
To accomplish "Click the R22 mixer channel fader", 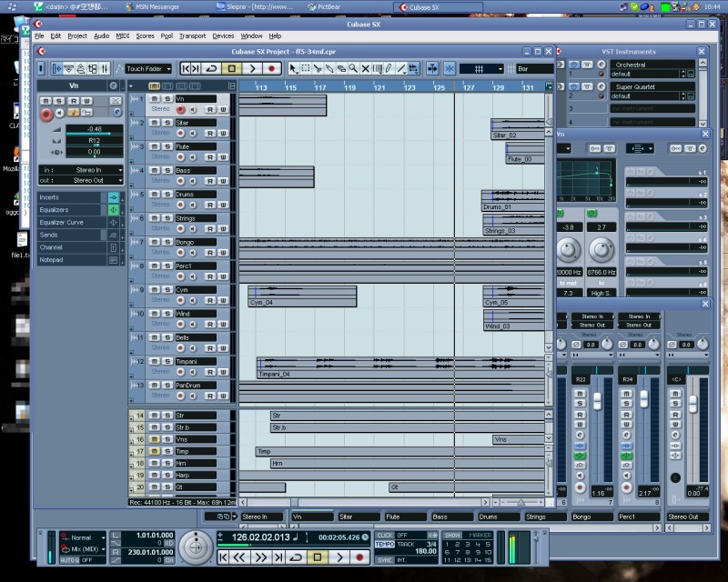I will click(597, 401).
